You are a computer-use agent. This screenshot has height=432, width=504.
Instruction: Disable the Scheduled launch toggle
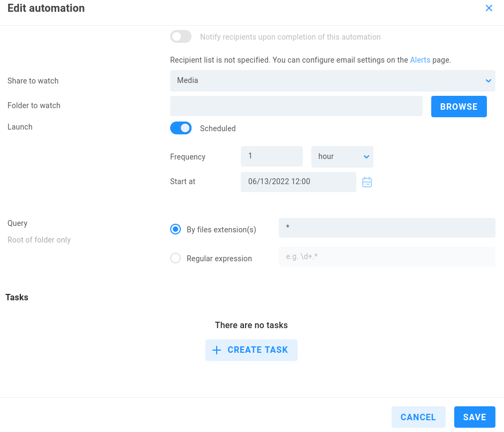coord(181,128)
